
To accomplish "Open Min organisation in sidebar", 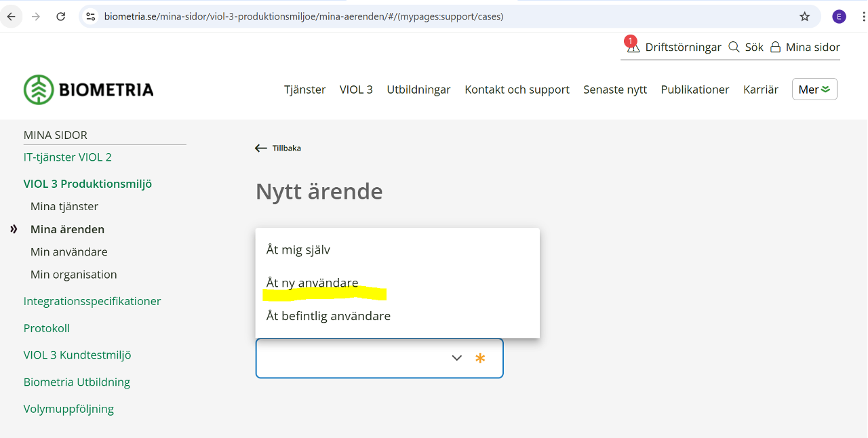I will 73,275.
